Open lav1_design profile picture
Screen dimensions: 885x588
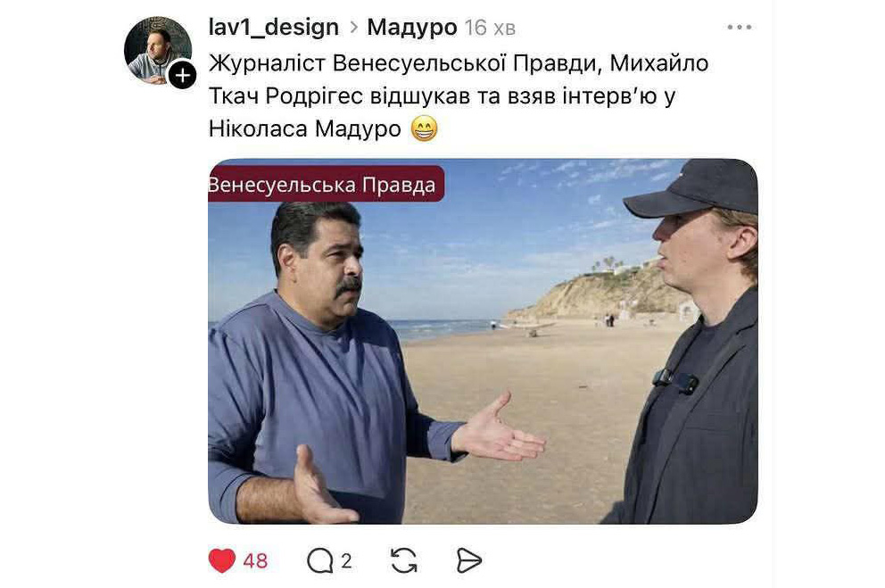click(158, 50)
